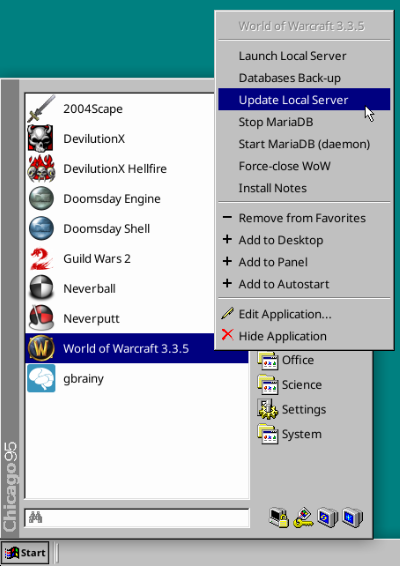
Task: Open the System category folder
Action: (x=289, y=434)
